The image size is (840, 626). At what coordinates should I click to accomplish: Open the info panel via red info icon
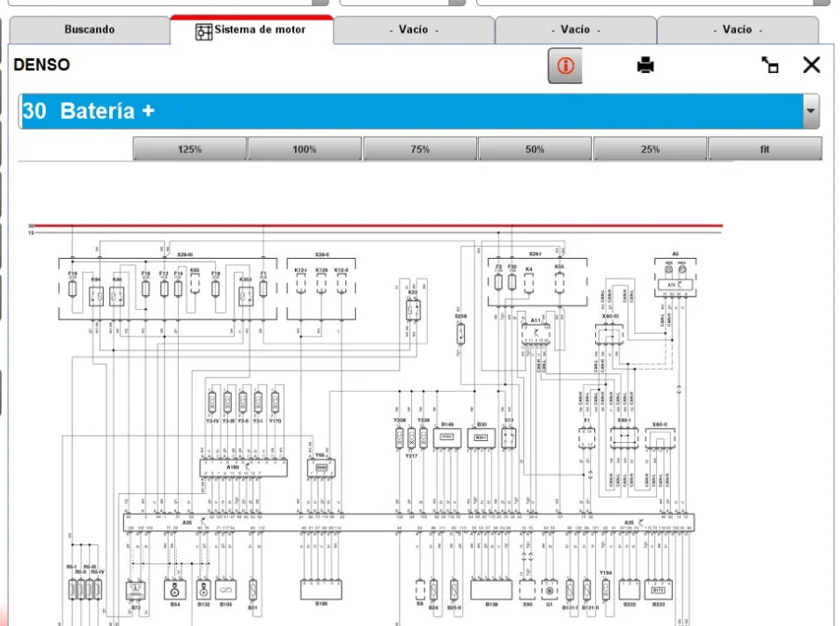(x=564, y=64)
